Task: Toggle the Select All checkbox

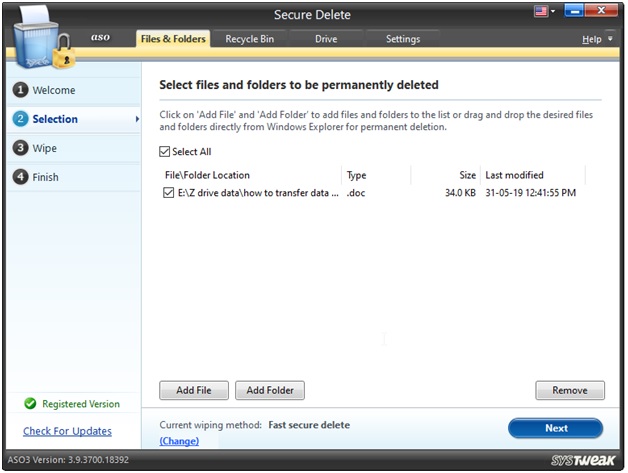Action: [165, 151]
